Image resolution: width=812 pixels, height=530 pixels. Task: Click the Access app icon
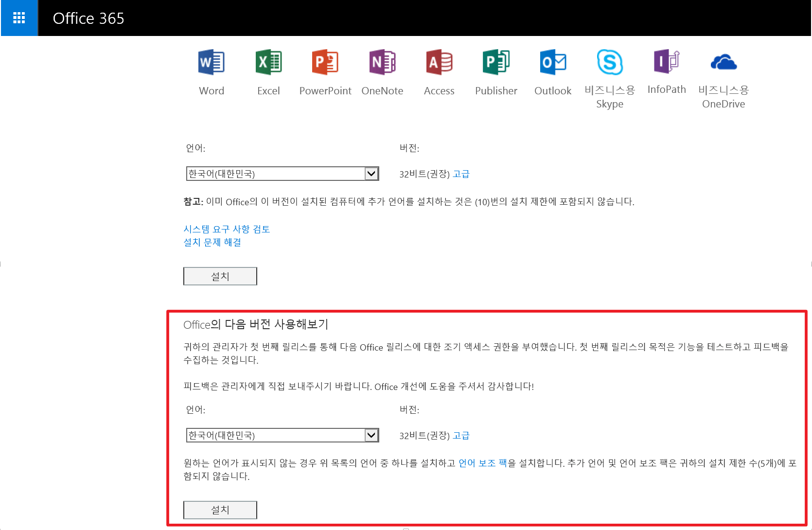[x=439, y=62]
